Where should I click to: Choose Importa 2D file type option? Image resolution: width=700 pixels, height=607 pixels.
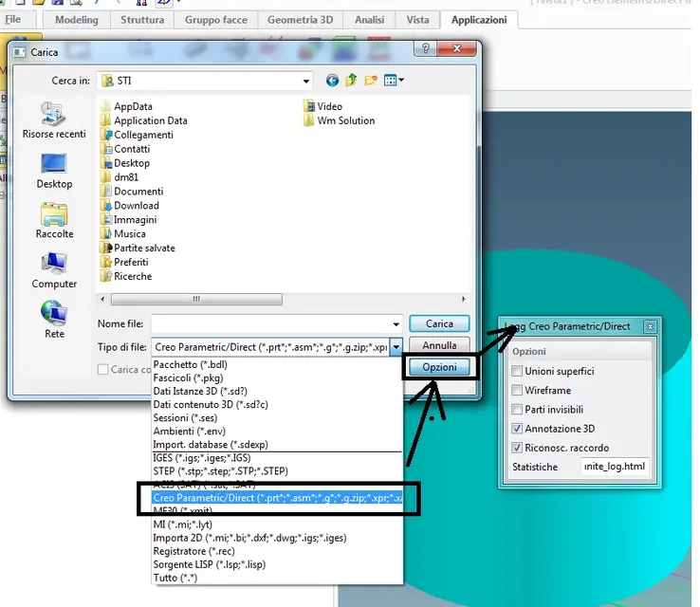coord(249,538)
